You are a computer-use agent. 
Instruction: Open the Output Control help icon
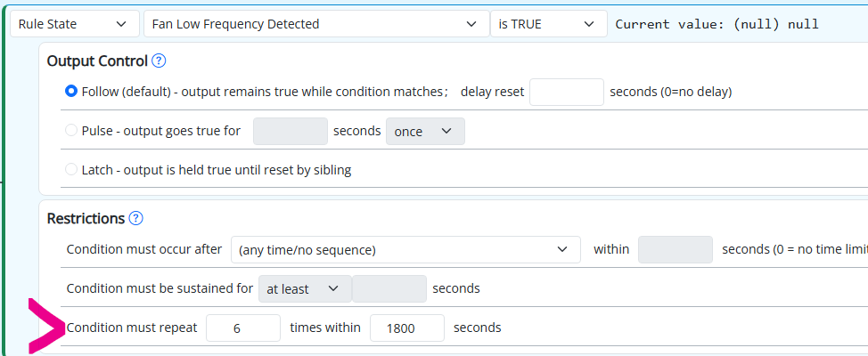160,61
